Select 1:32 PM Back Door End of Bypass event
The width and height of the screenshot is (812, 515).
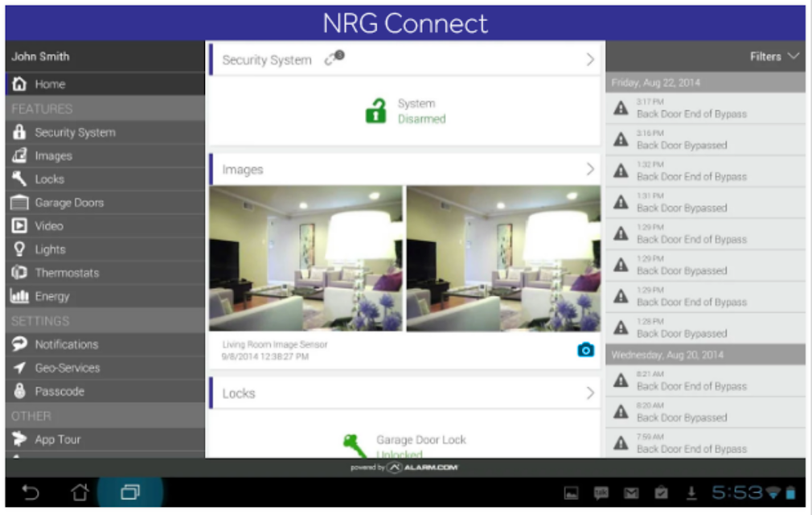[705, 171]
